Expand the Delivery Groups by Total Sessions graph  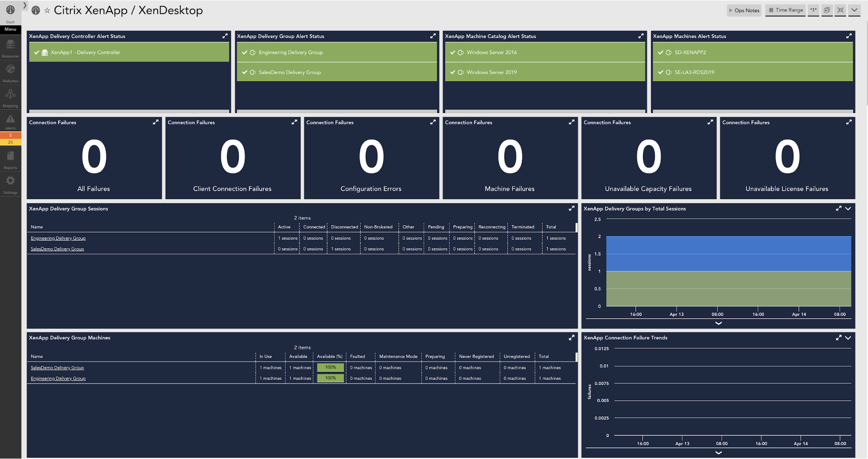838,209
